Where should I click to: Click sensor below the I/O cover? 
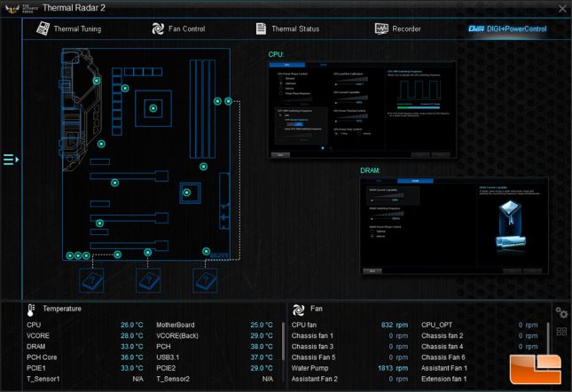[101, 144]
